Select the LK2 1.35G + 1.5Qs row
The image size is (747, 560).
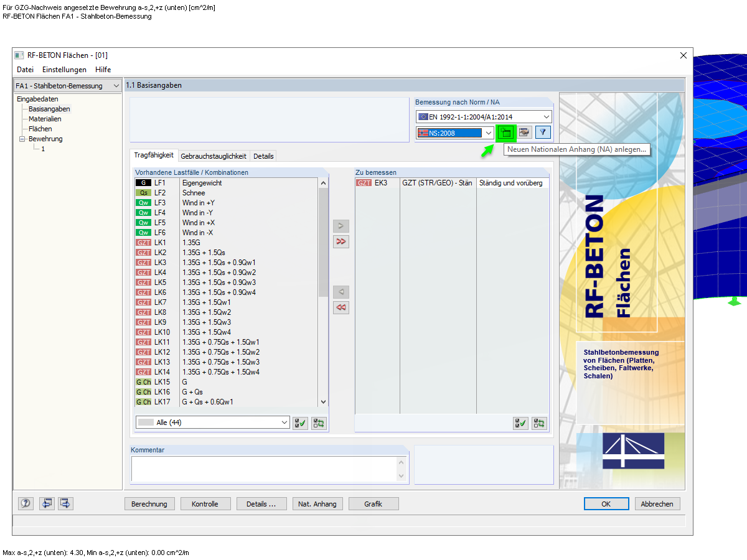point(227,253)
